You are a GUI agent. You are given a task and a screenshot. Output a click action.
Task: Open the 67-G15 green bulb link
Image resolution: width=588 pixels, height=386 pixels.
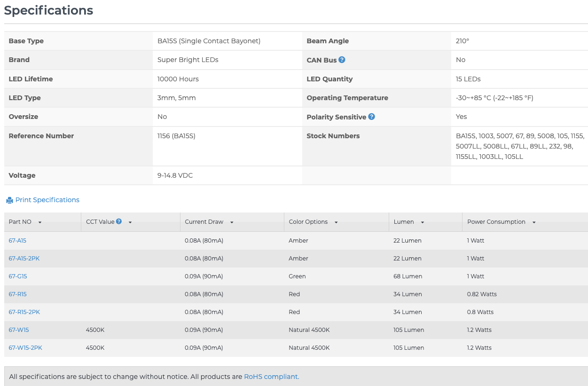18,276
